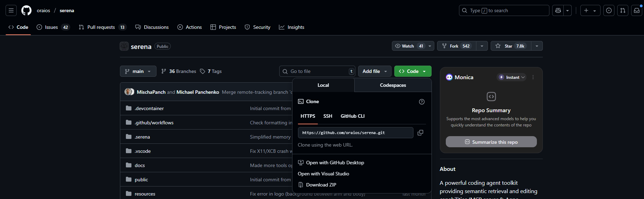Open the main branch selector
644x199 pixels.
click(x=138, y=71)
